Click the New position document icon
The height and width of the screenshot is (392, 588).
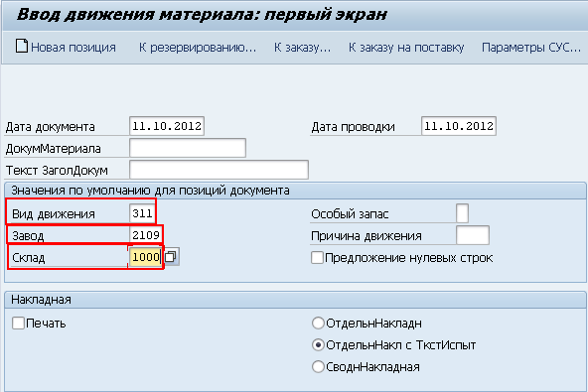[x=22, y=46]
